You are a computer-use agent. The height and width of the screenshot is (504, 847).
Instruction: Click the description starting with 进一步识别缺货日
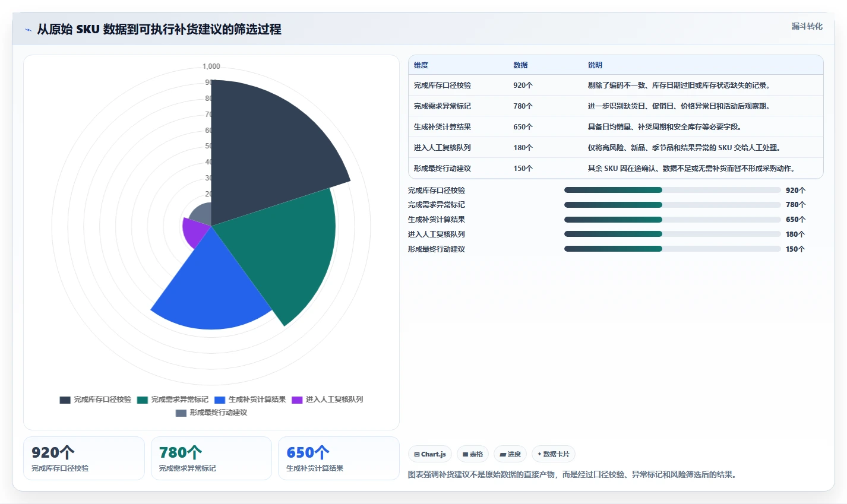tap(681, 106)
